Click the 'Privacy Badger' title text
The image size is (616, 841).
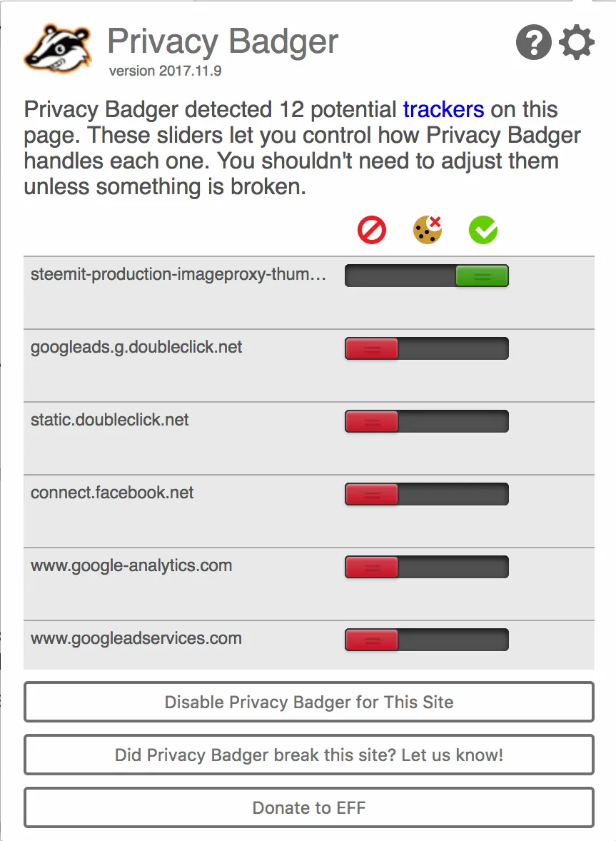pyautogui.click(x=223, y=42)
